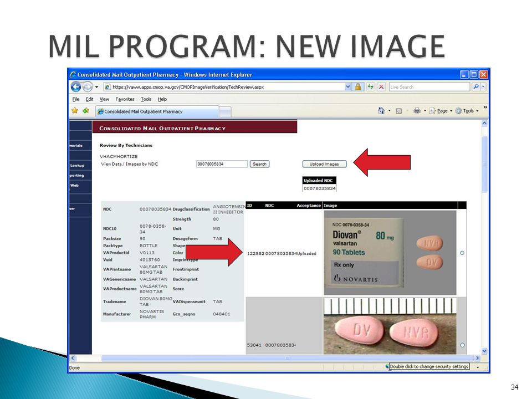The image size is (532, 399).
Task: Open the File menu
Action: 76,99
